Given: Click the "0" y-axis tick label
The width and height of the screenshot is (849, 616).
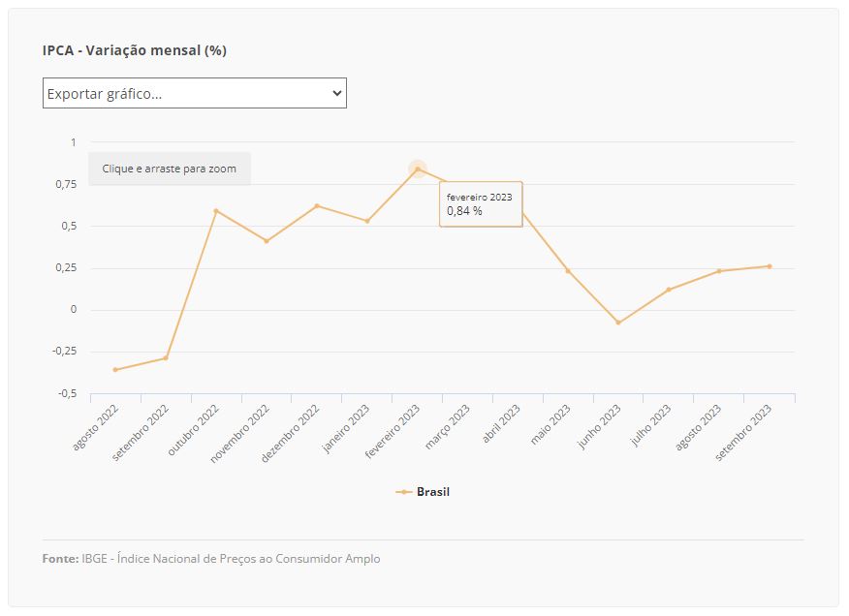Looking at the screenshot, I should [x=74, y=309].
